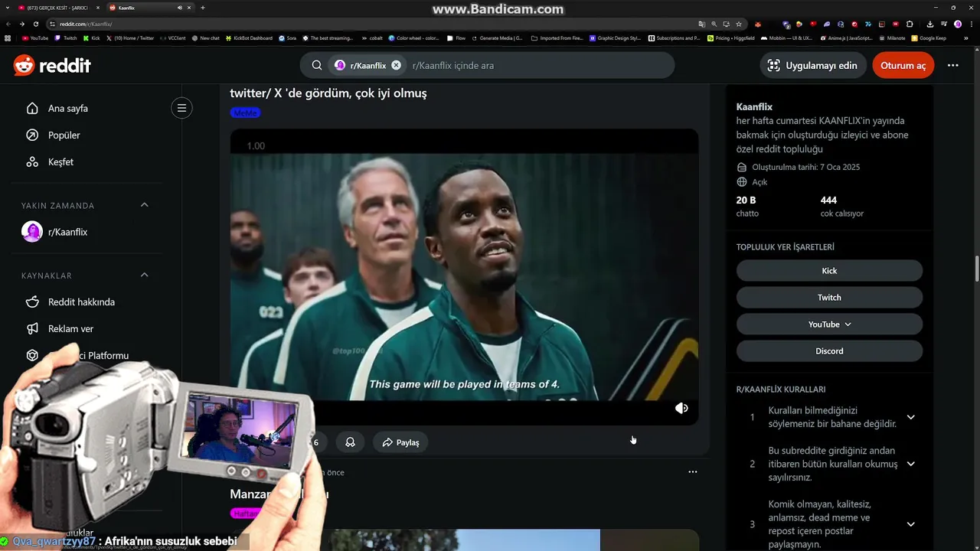This screenshot has width=980, height=551.
Task: Click Twitch community bookmark button
Action: [x=829, y=297]
